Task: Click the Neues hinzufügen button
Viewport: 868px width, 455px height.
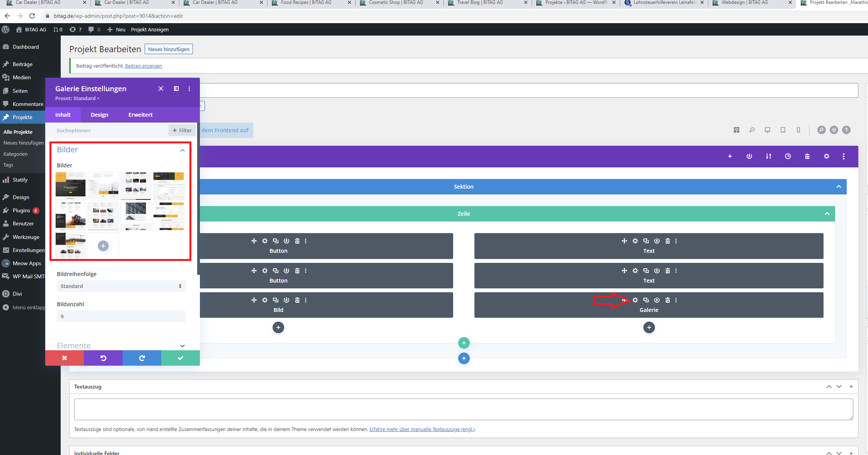Action: pos(169,49)
